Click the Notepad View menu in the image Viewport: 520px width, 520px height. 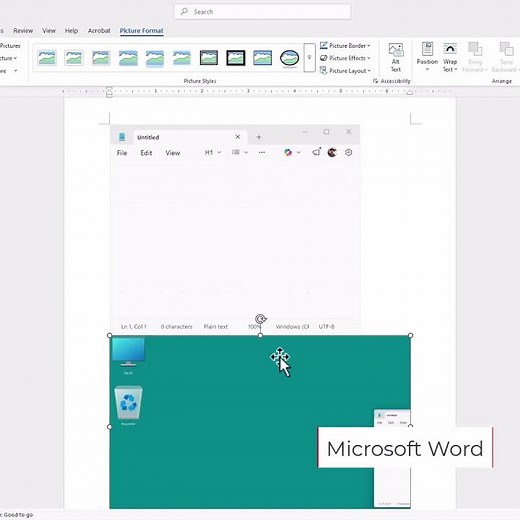(173, 153)
